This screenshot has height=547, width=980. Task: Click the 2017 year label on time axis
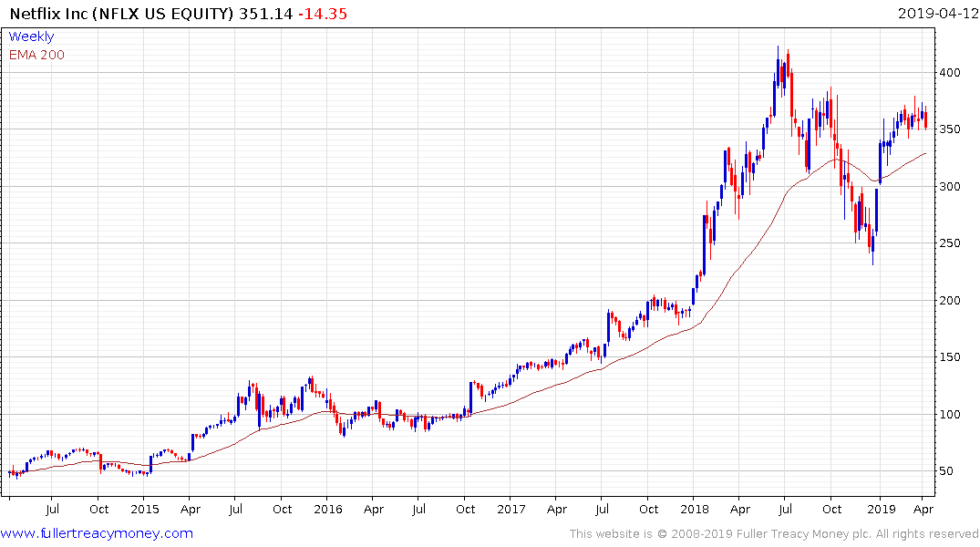click(x=511, y=509)
